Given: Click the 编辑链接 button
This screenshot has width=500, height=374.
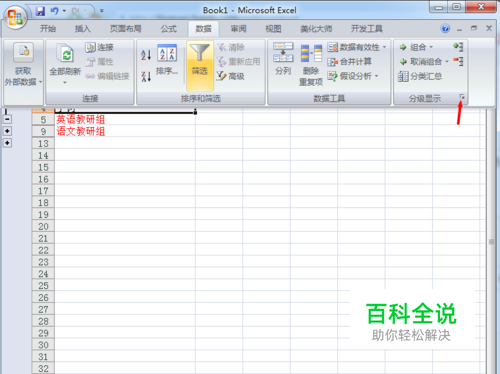Looking at the screenshot, I should click(x=107, y=76).
